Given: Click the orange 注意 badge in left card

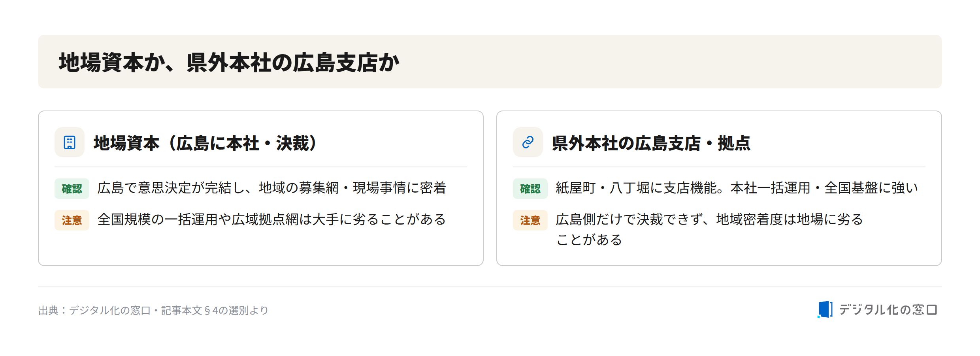Looking at the screenshot, I should [72, 220].
